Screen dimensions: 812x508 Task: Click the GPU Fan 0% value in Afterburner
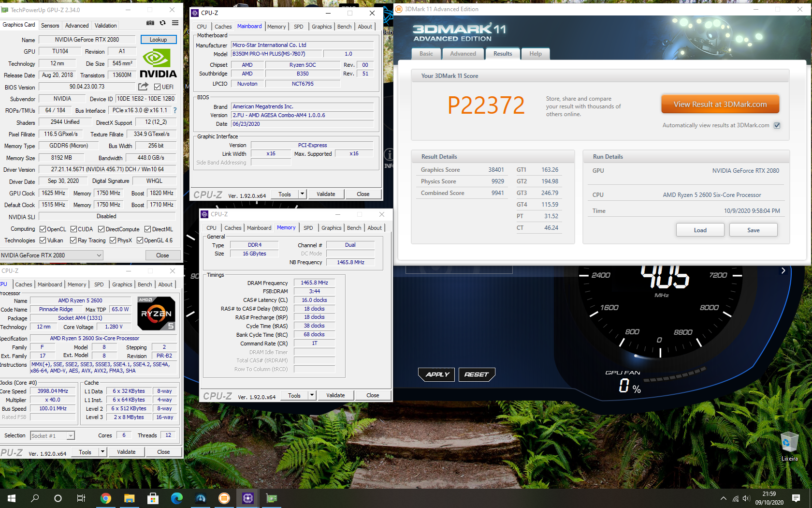[629, 386]
